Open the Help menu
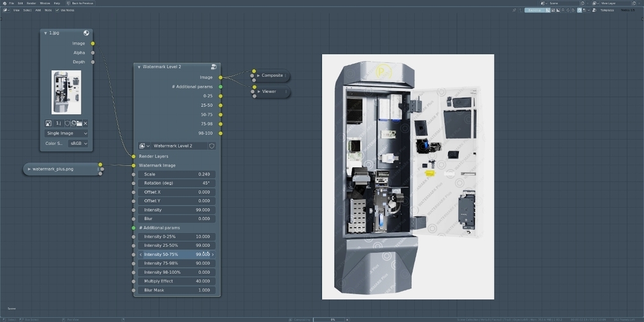Image resolution: width=644 pixels, height=322 pixels. click(56, 3)
